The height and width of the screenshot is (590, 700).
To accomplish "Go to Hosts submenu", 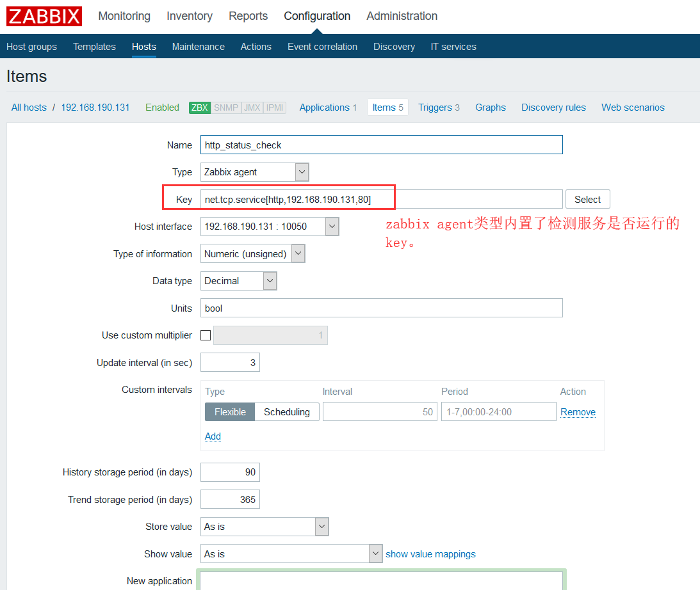I will pyautogui.click(x=143, y=46).
